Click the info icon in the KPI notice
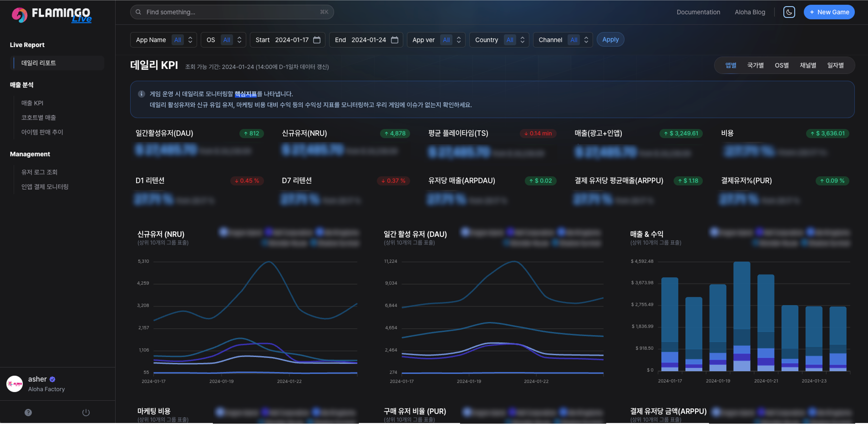This screenshot has height=424, width=868. (141, 94)
